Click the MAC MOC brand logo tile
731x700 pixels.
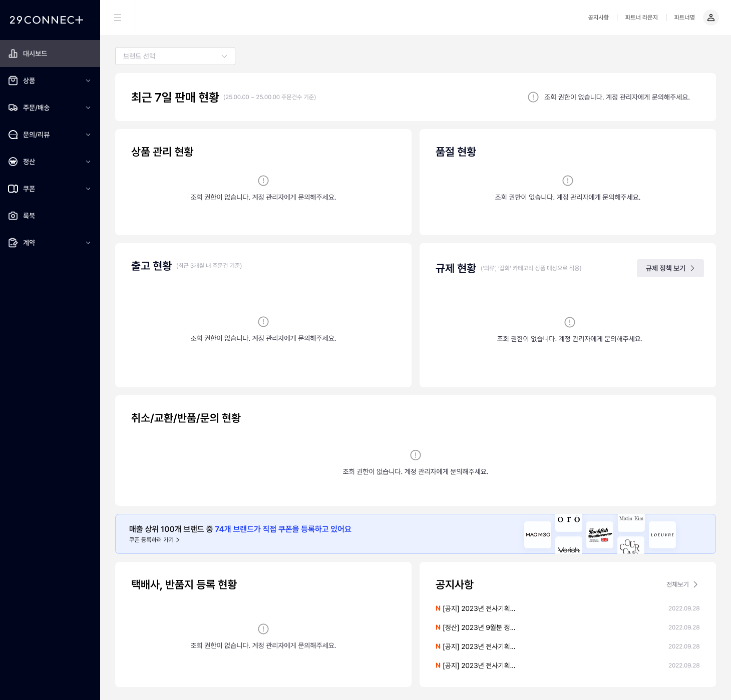click(537, 535)
